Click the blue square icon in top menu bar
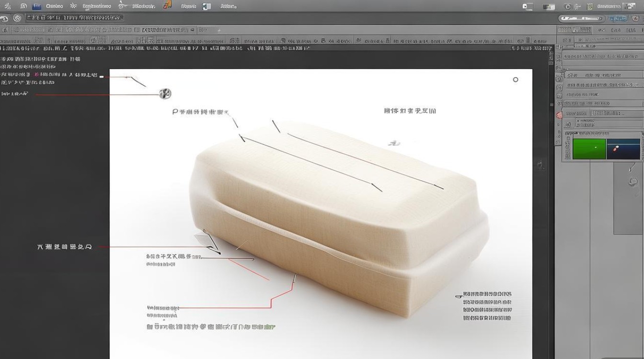 pyautogui.click(x=36, y=6)
